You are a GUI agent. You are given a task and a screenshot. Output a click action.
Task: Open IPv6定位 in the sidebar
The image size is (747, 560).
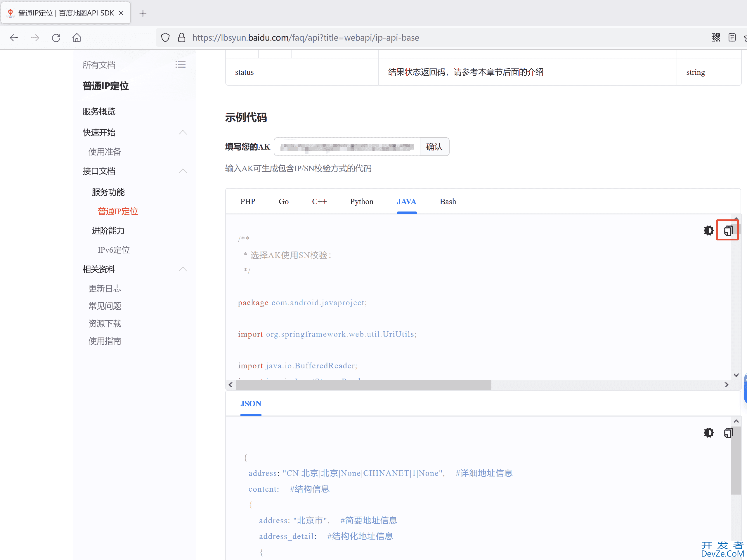pos(113,250)
